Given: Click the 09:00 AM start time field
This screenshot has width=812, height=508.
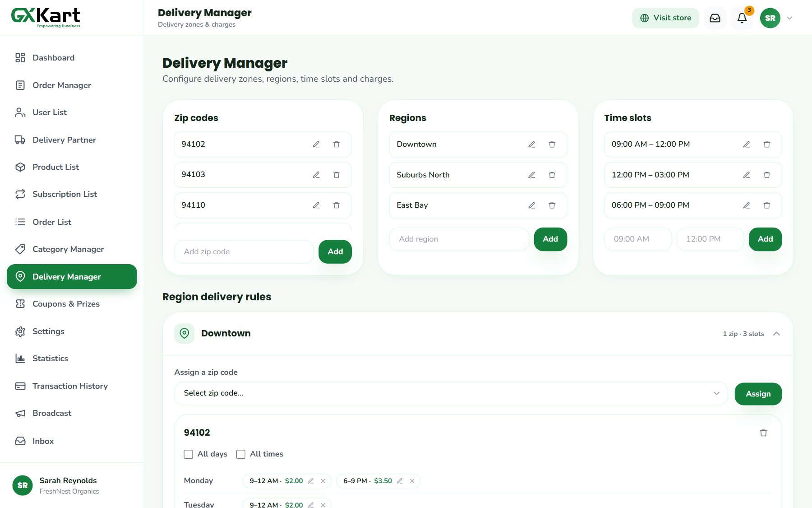Looking at the screenshot, I should click(x=638, y=239).
